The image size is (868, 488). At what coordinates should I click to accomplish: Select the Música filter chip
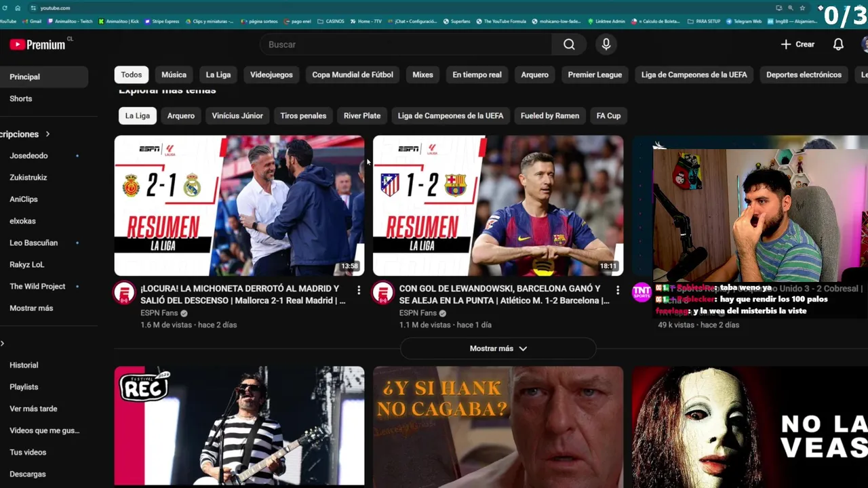point(174,75)
